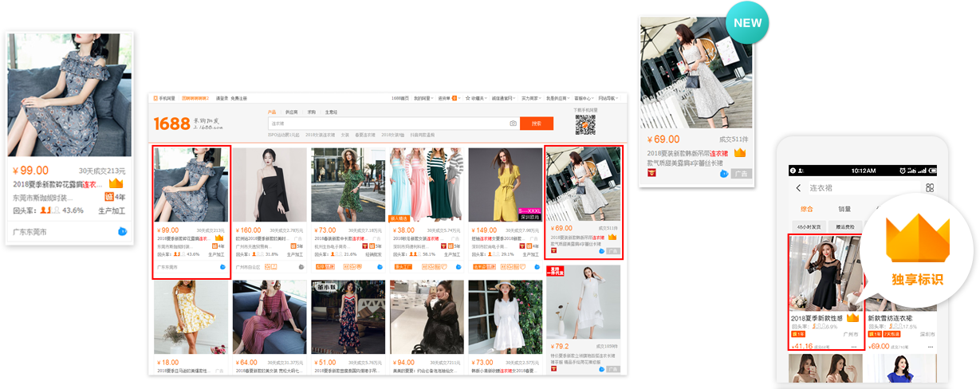Screen dimensions: 980x389
Task: Click the orange 搜索 search button
Action: [x=537, y=124]
